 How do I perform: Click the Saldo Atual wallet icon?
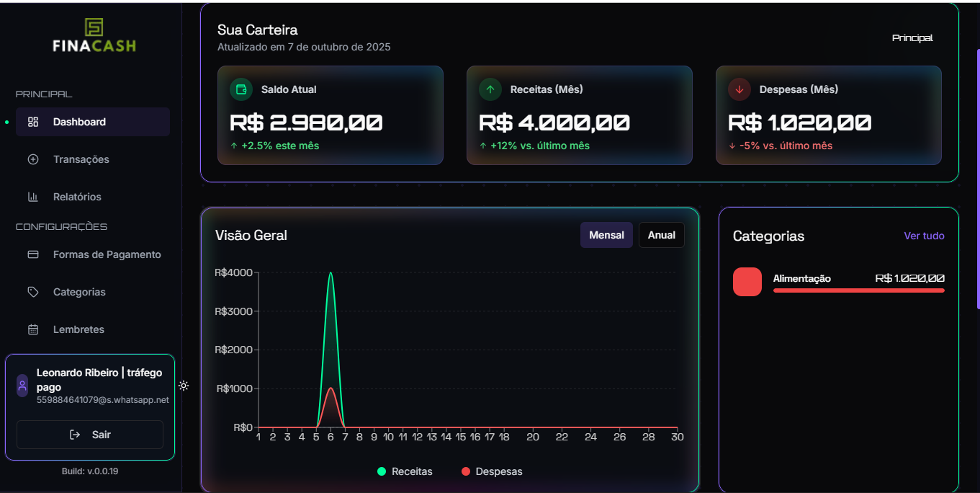coord(241,89)
